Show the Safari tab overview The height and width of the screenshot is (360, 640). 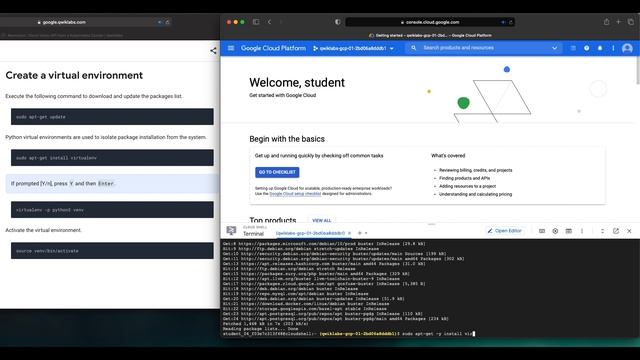tap(631, 22)
